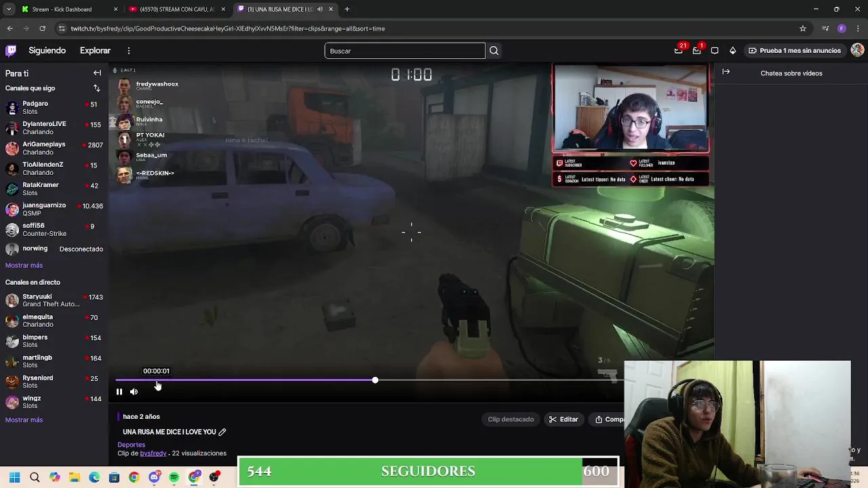View site information icon in address bar

(62, 28)
